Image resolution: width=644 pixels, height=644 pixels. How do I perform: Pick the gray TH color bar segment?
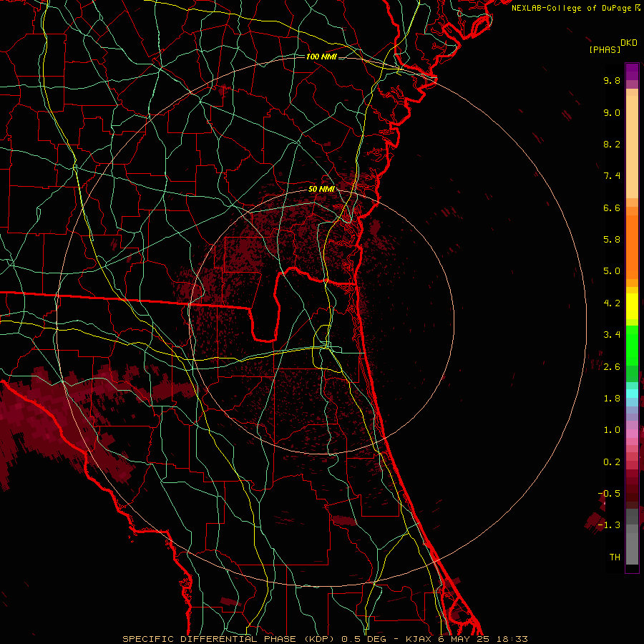[x=632, y=548]
